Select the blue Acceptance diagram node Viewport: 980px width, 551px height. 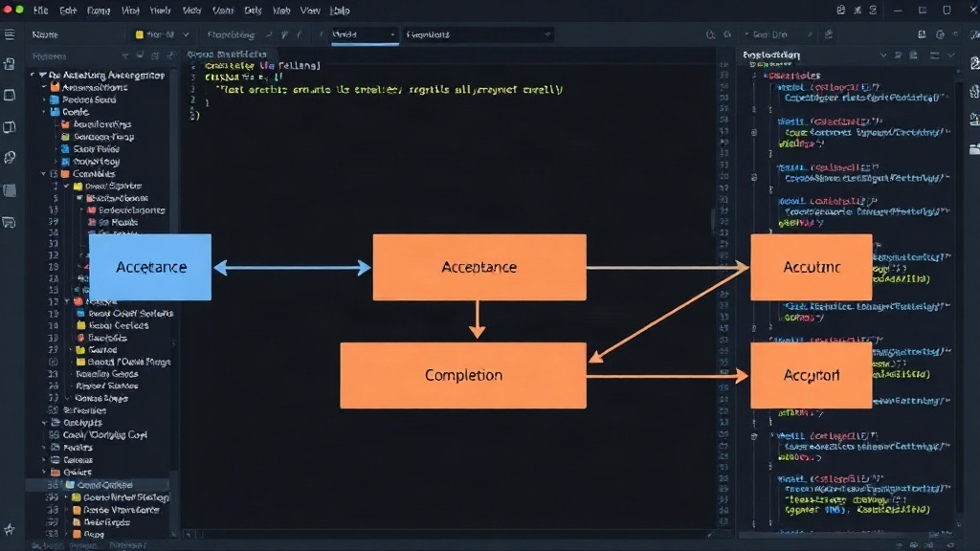(150, 268)
